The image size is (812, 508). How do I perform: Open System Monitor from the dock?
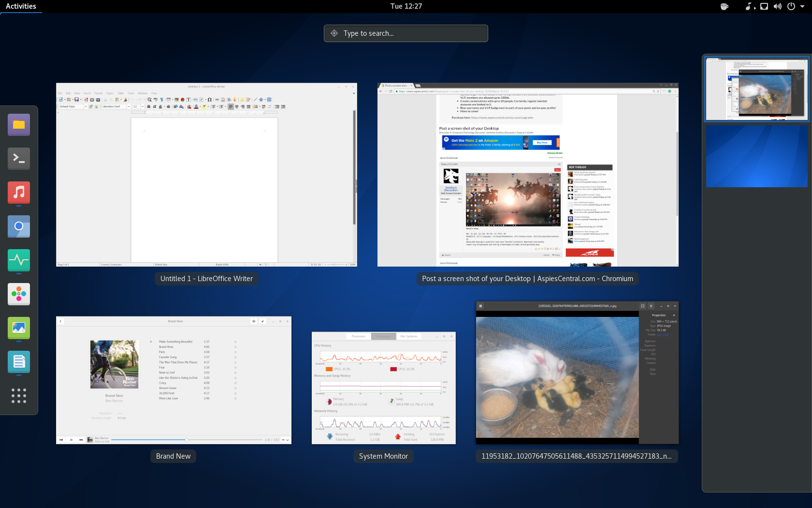click(19, 260)
